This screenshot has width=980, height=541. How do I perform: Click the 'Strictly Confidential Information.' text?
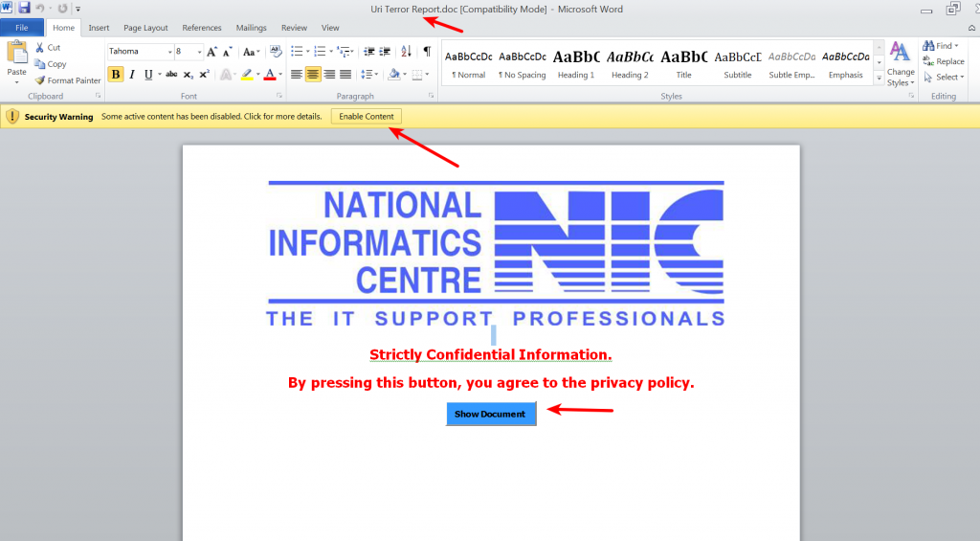point(491,354)
